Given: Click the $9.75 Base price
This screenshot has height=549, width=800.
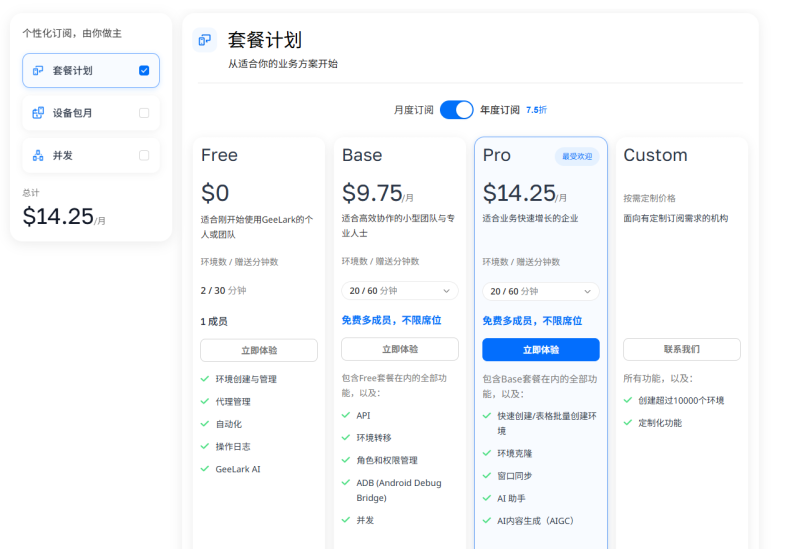Looking at the screenshot, I should click(x=372, y=193).
